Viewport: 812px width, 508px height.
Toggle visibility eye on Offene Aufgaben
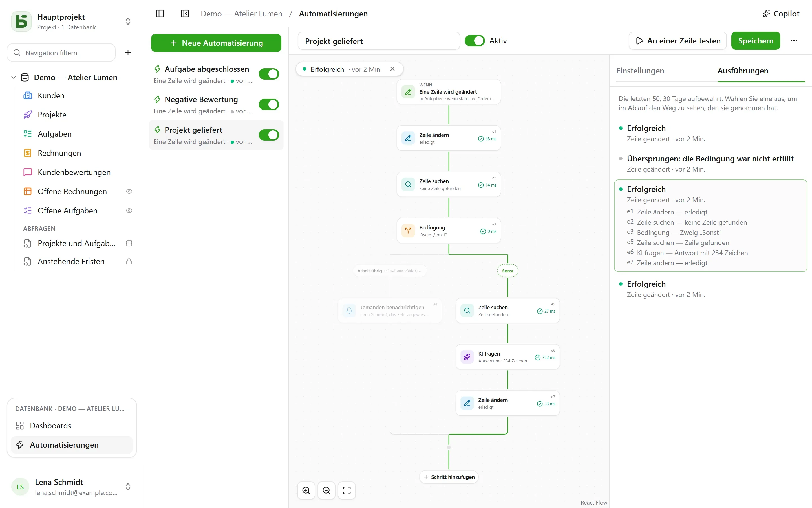pyautogui.click(x=129, y=210)
